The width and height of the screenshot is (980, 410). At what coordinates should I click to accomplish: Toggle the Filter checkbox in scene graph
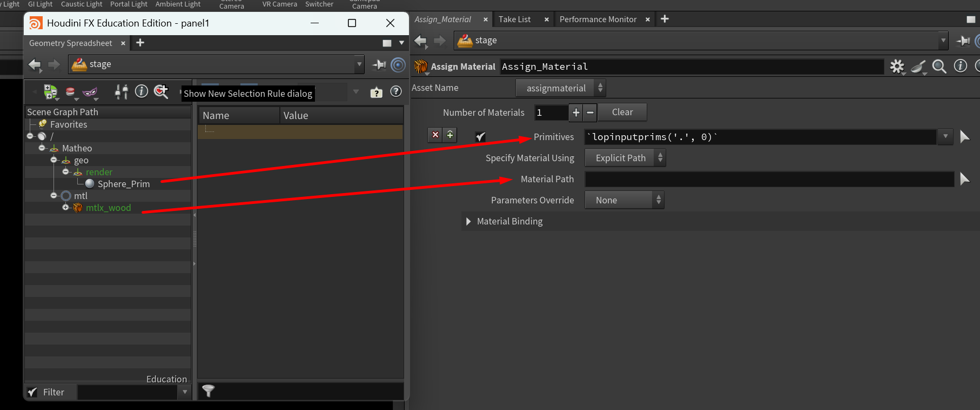[32, 392]
